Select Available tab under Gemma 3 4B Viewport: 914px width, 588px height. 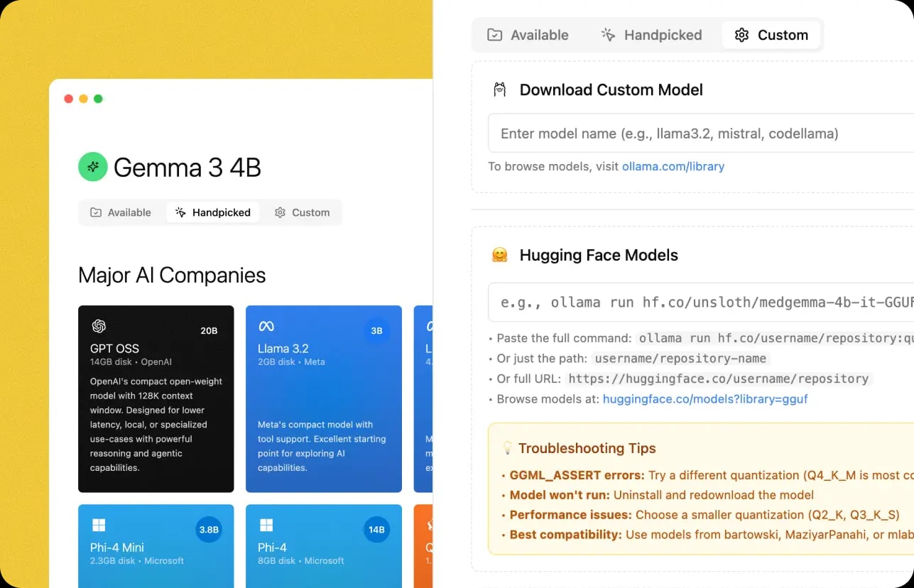[x=121, y=212]
